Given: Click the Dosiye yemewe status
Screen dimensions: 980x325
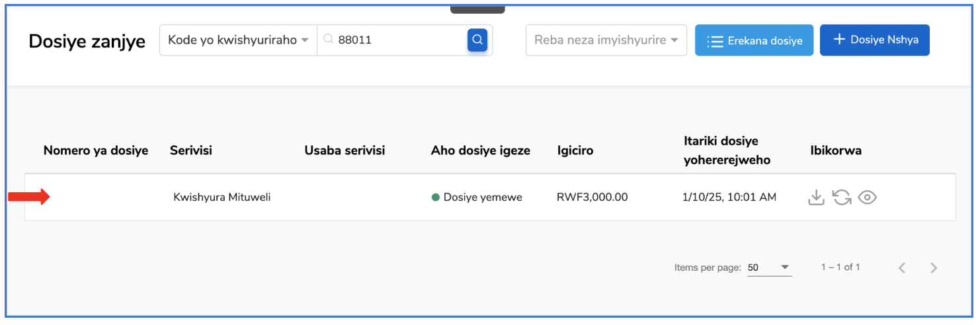Looking at the screenshot, I should click(477, 197).
